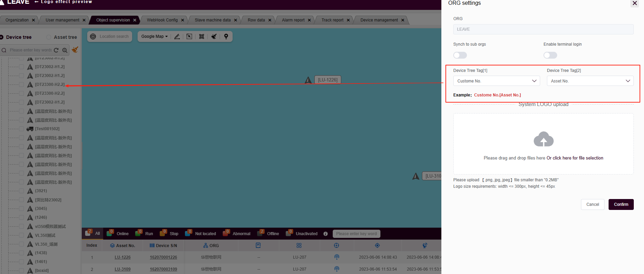Viewport: 644px width, 274px height.
Task: Click the info icon beside Unactivated
Action: point(326,234)
